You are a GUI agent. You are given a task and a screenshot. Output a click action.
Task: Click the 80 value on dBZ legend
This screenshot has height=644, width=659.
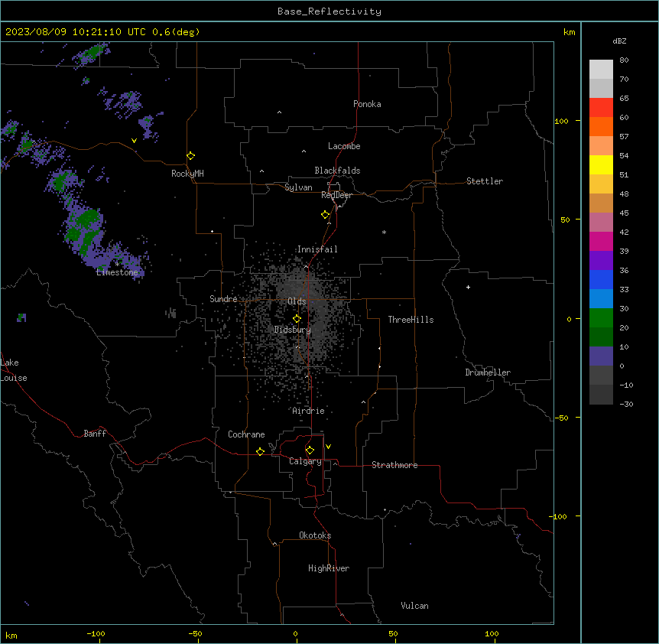click(x=624, y=60)
